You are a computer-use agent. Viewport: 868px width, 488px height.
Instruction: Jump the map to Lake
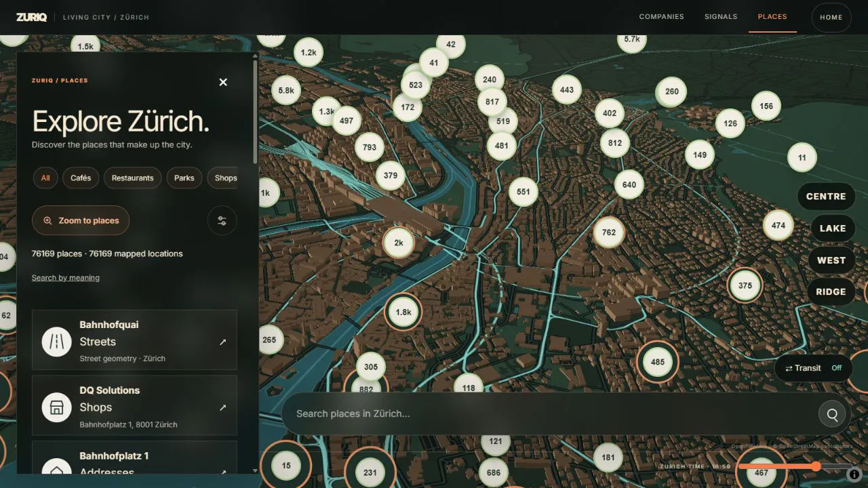coord(833,228)
